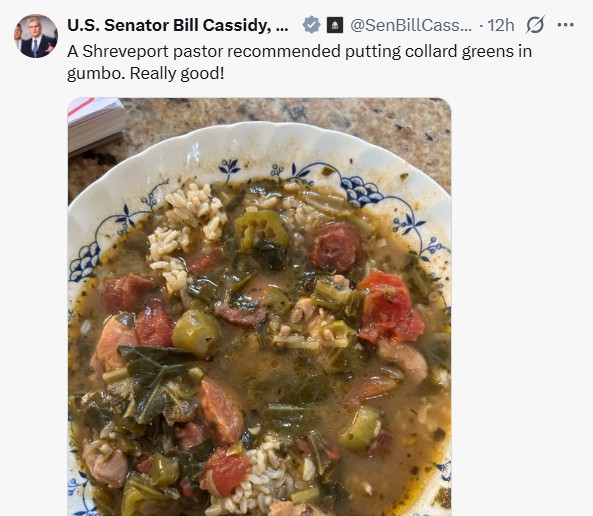This screenshot has width=593, height=516.
Task: Open the 12h timestamp permalink
Action: point(501,25)
